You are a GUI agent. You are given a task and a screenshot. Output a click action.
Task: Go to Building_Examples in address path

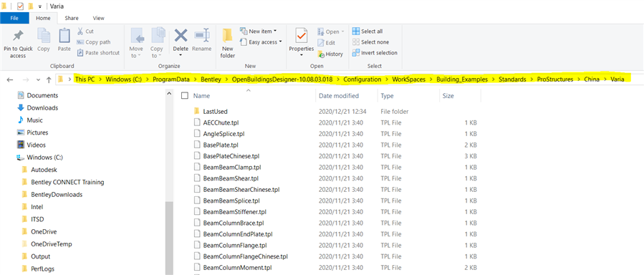click(462, 79)
